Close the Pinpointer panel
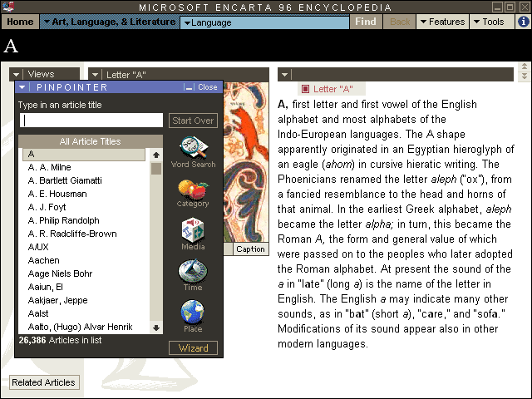Screen dimensions: 532x399 [207, 87]
